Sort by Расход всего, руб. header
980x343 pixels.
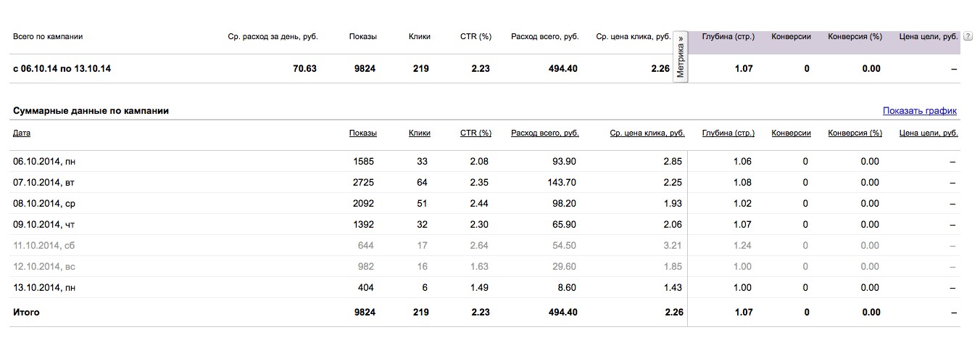coord(544,133)
